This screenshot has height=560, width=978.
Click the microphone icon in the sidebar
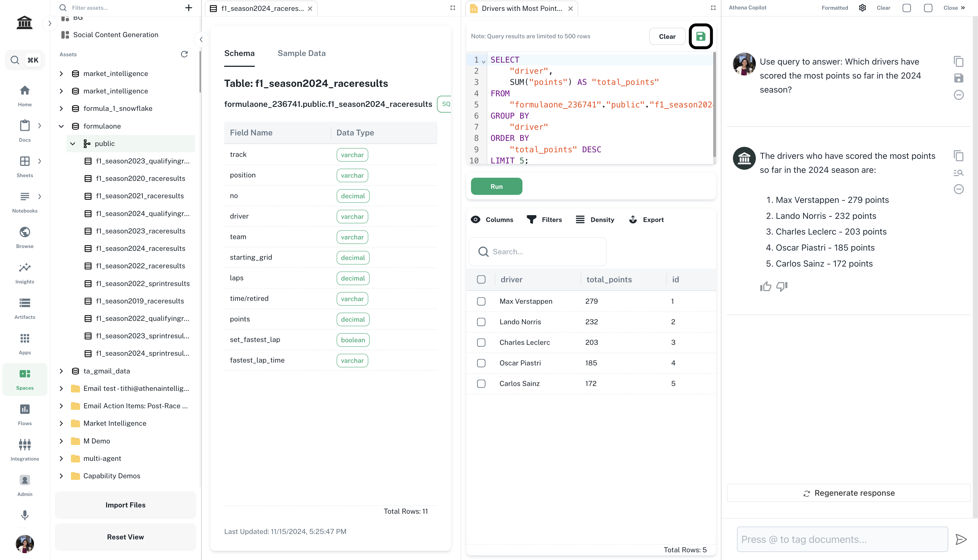(x=25, y=515)
